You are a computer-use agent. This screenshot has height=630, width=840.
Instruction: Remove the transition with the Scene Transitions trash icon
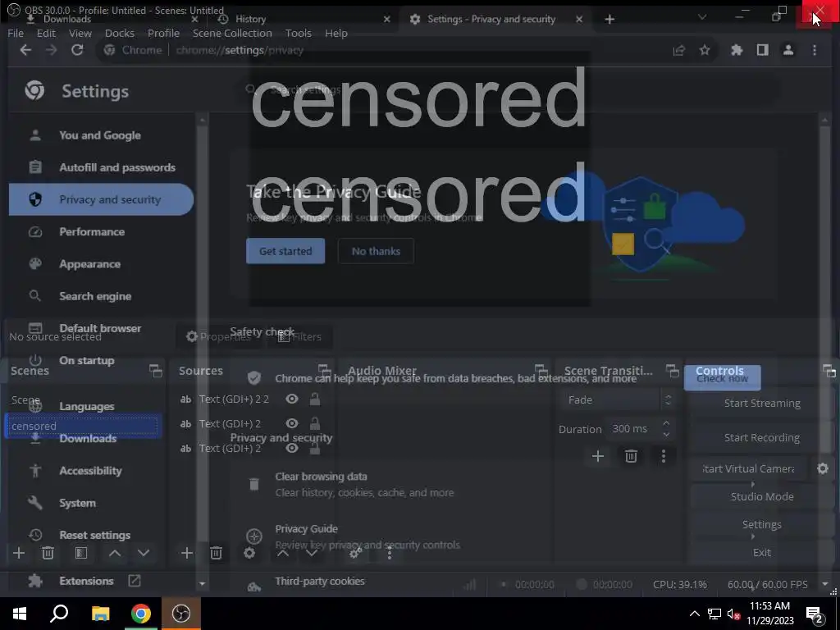tap(631, 456)
